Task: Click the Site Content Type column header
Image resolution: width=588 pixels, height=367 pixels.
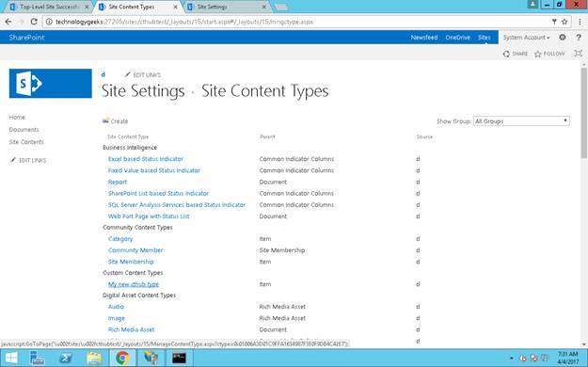Action: [128, 136]
